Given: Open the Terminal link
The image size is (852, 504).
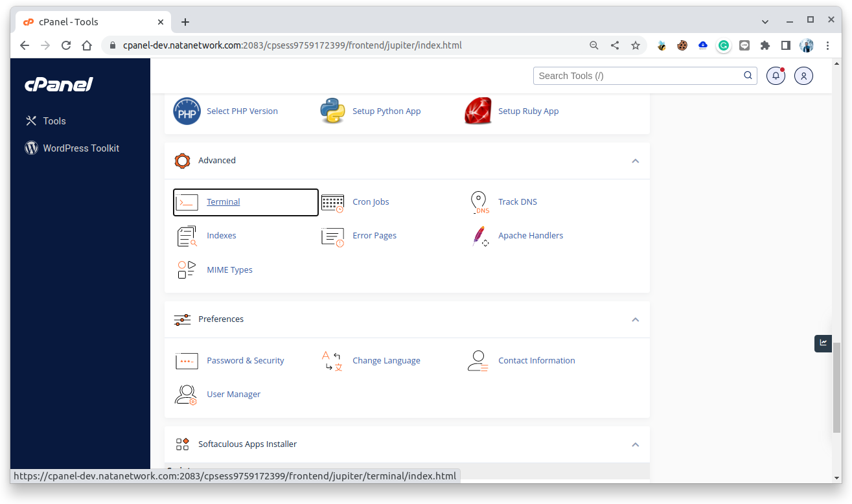Looking at the screenshot, I should [x=224, y=202].
